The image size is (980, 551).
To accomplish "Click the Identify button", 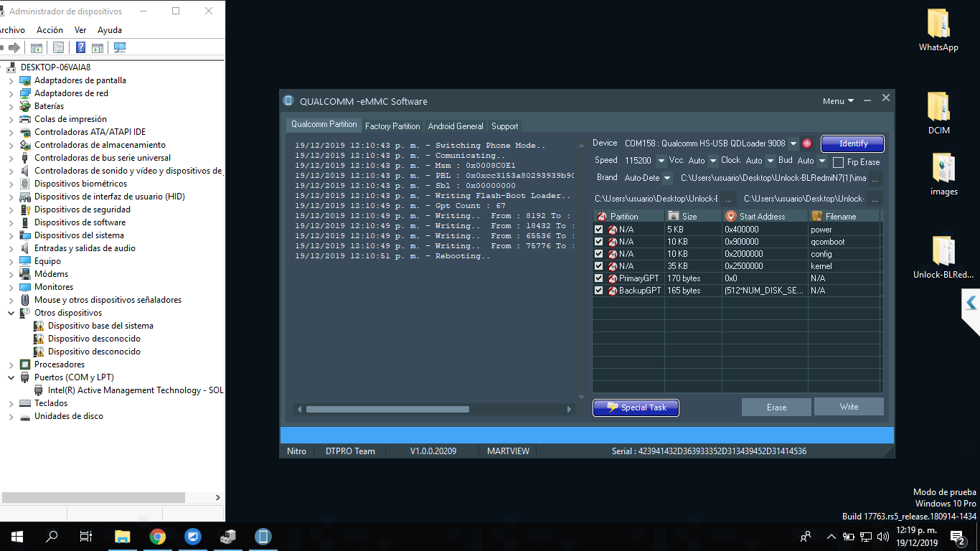I will point(852,143).
